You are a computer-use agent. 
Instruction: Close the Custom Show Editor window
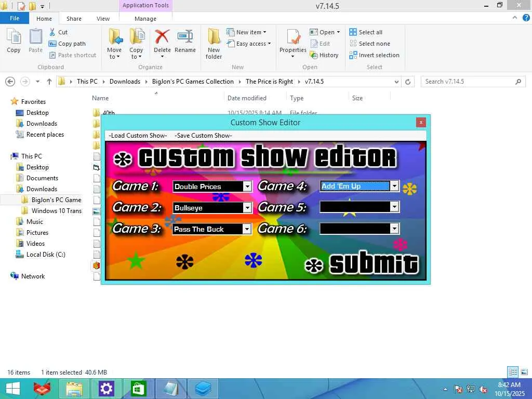[421, 123]
